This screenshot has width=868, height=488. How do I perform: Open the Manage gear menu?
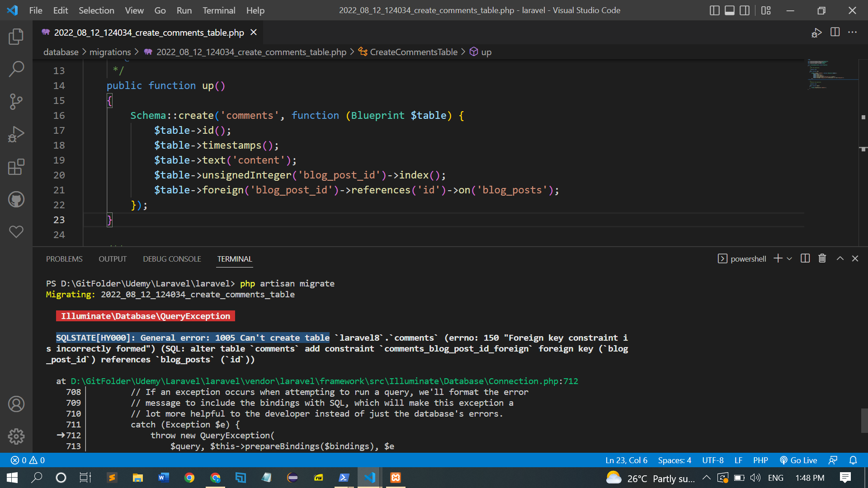coord(16,436)
